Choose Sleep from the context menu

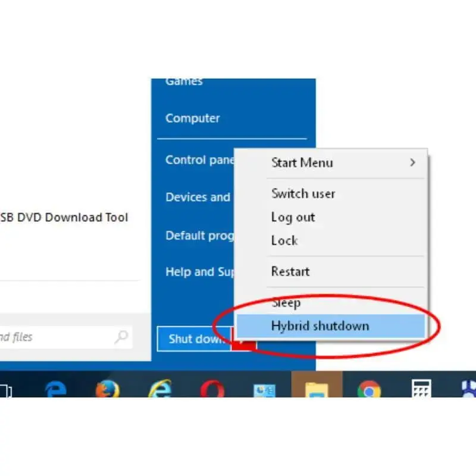pyautogui.click(x=332, y=302)
